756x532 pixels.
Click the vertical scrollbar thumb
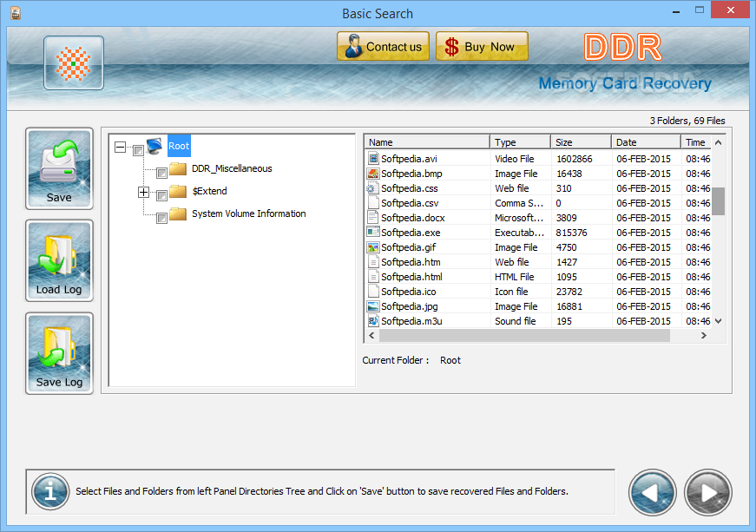pos(718,201)
